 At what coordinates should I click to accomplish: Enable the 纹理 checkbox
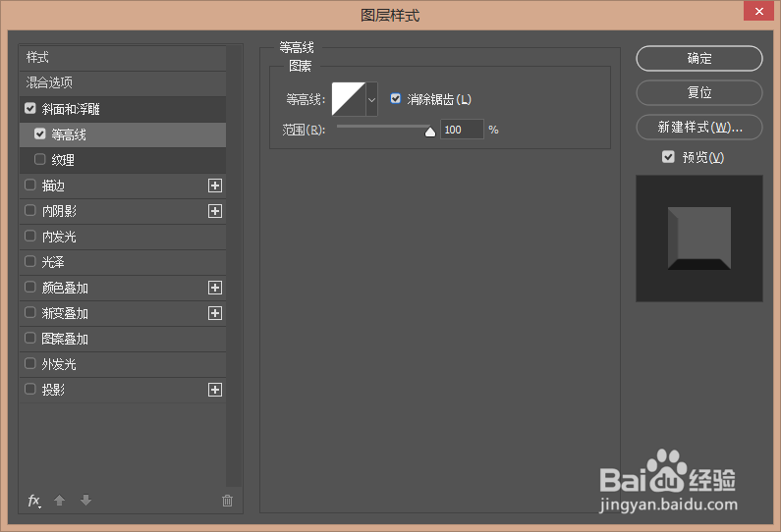(40, 159)
